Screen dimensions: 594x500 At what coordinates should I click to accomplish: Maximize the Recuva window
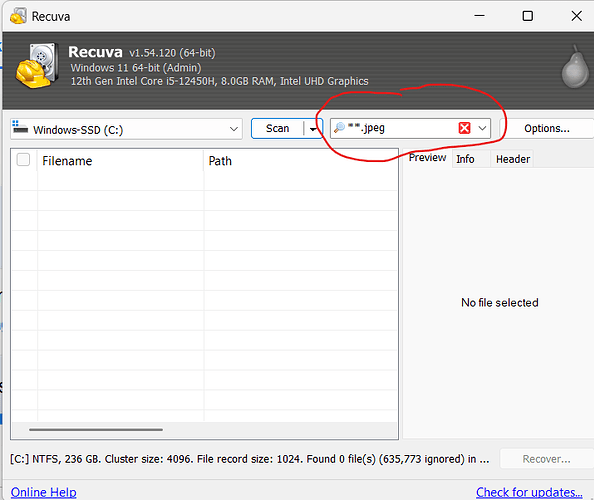(527, 16)
